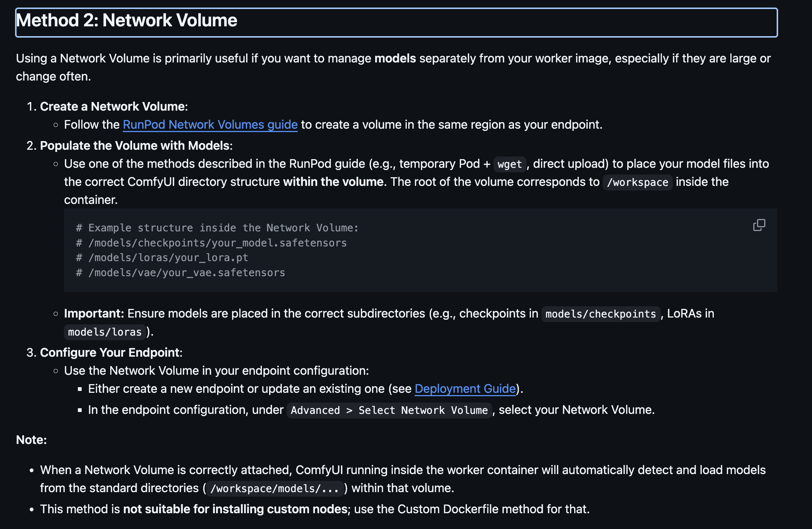This screenshot has height=529, width=812.
Task: Click the not suitable for installing custom nodes text
Action: (x=235, y=509)
